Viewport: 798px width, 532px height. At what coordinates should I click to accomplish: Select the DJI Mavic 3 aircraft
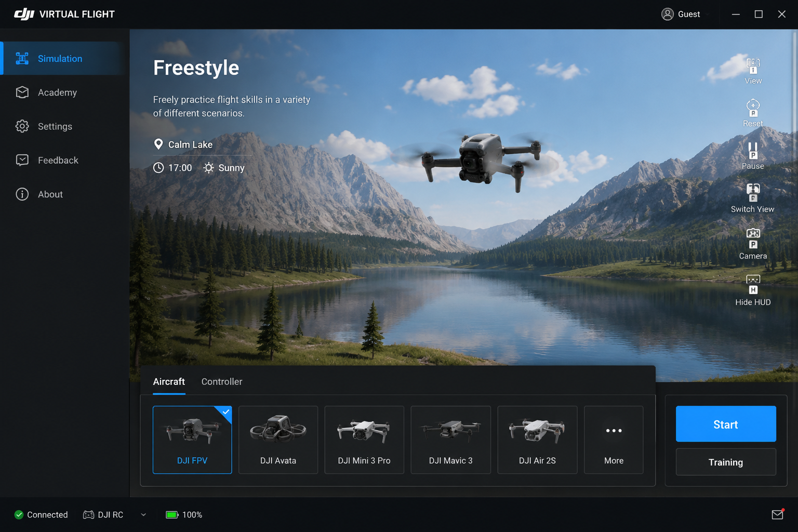[450, 440]
